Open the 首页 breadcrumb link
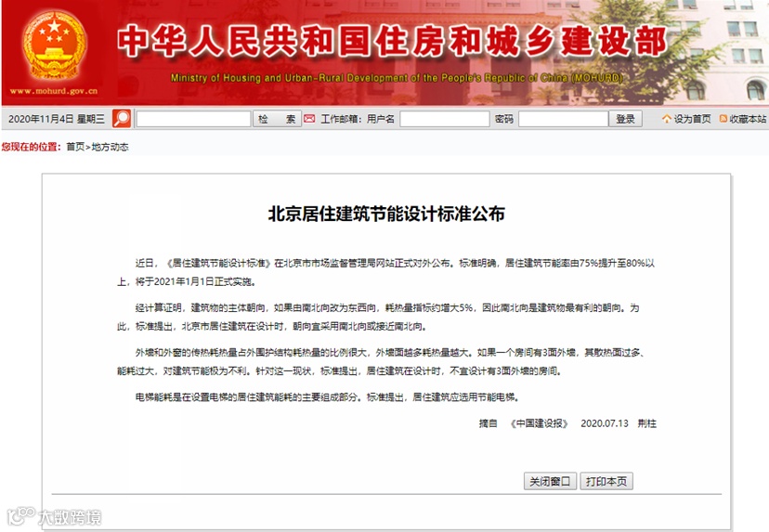 point(75,147)
